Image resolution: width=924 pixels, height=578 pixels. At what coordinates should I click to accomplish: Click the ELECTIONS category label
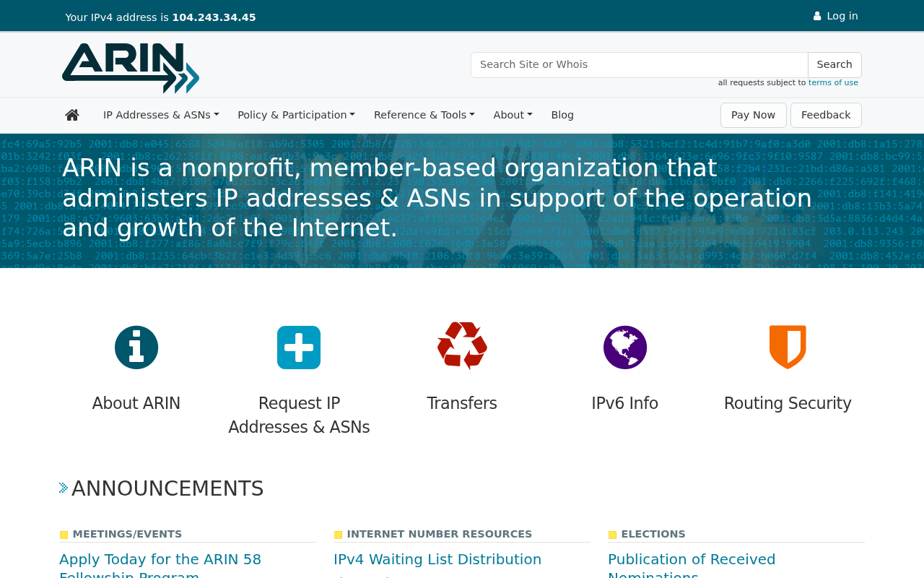point(653,534)
